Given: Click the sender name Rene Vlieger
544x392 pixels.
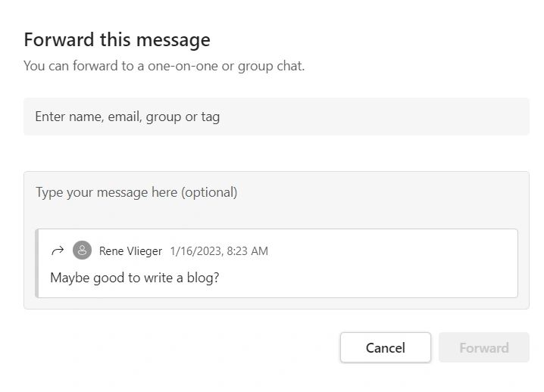Looking at the screenshot, I should coord(130,251).
